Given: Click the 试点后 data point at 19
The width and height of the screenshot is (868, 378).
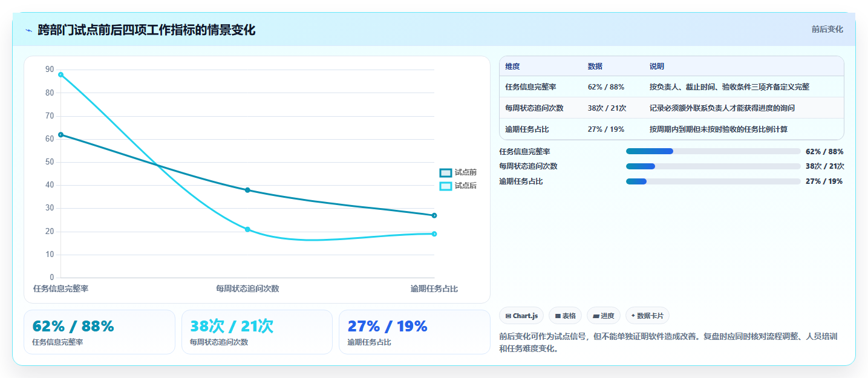Looking at the screenshot, I should (x=434, y=234).
